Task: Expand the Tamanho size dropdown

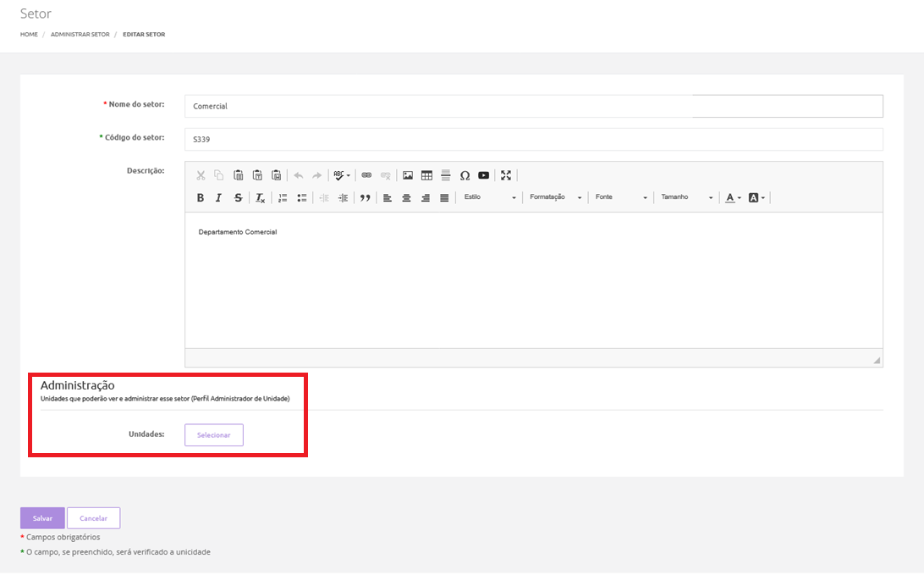Action: point(687,197)
